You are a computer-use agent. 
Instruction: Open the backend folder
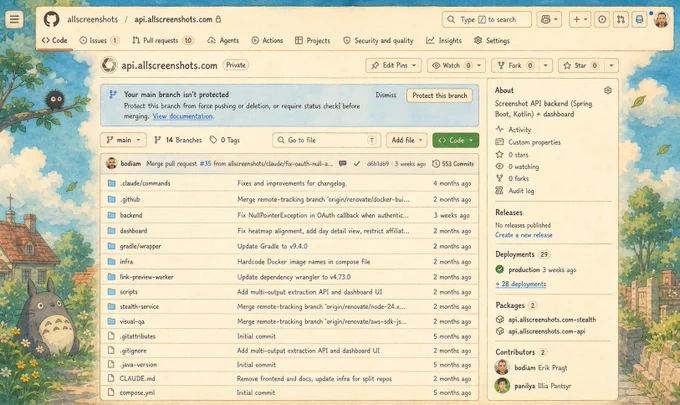pyautogui.click(x=131, y=215)
